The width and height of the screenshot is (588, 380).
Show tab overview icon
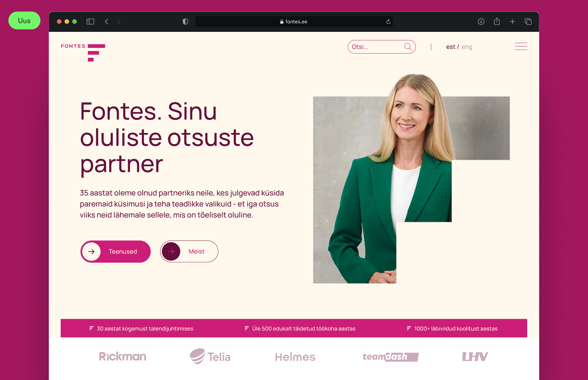pos(528,22)
